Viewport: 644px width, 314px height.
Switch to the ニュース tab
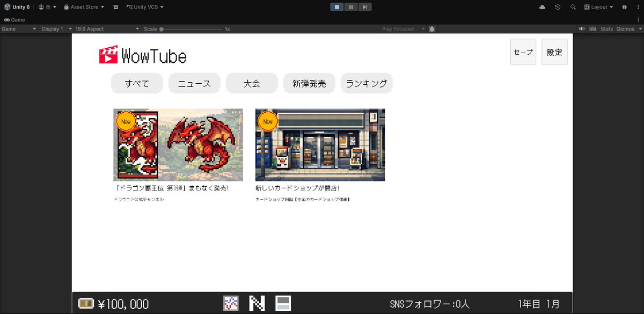tap(194, 83)
